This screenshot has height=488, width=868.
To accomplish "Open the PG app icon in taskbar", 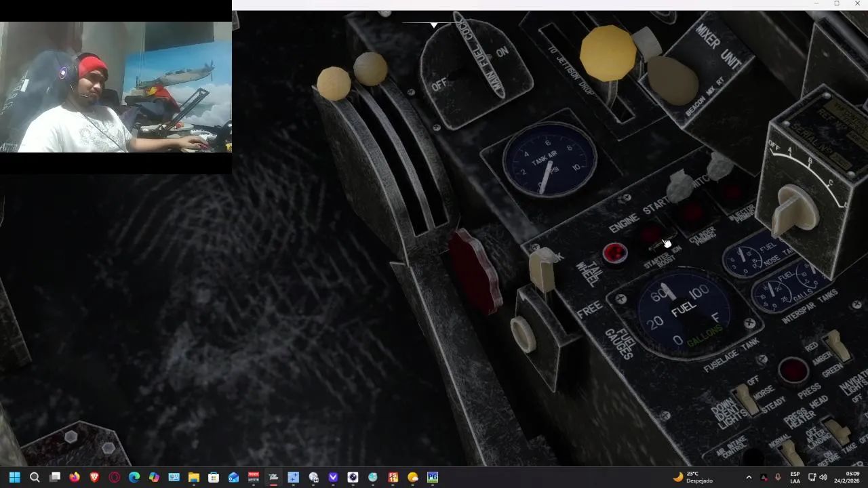I will click(433, 477).
